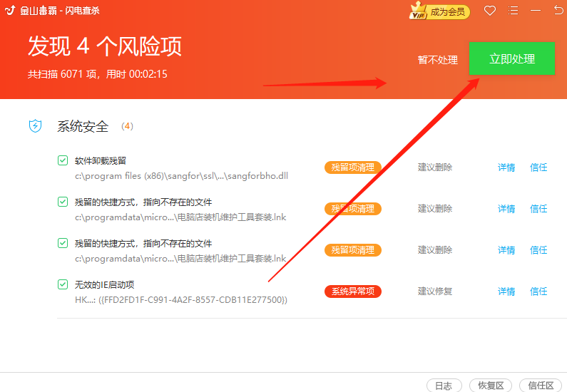The image size is (567, 392).
Task: Click 信任 for 无效的IE启动项
Action: click(538, 292)
